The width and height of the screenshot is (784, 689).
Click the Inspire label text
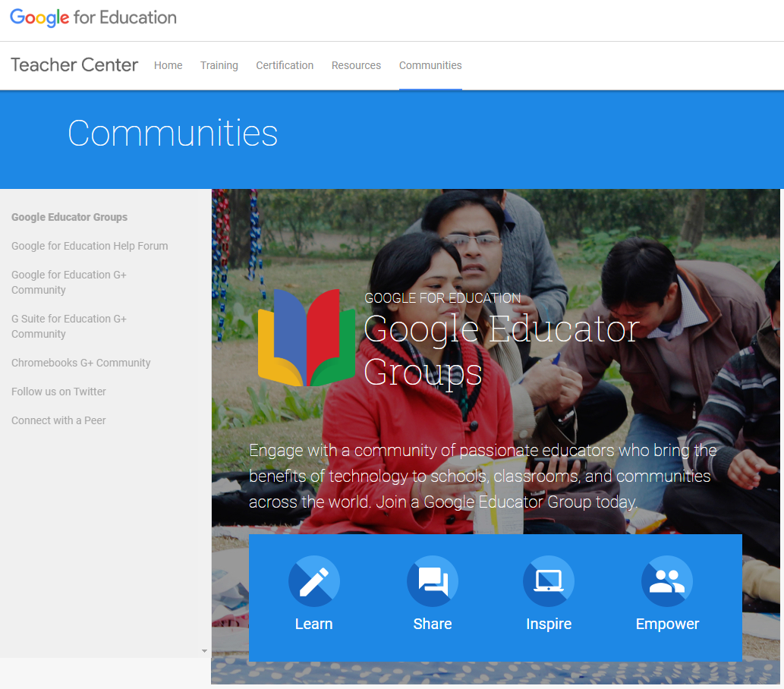[x=549, y=624]
